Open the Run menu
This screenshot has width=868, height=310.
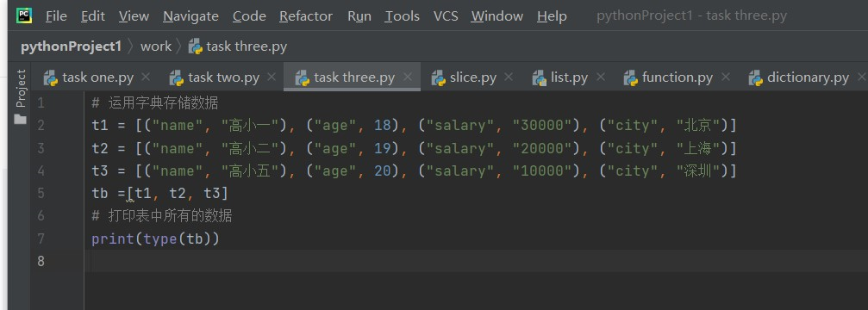[359, 16]
